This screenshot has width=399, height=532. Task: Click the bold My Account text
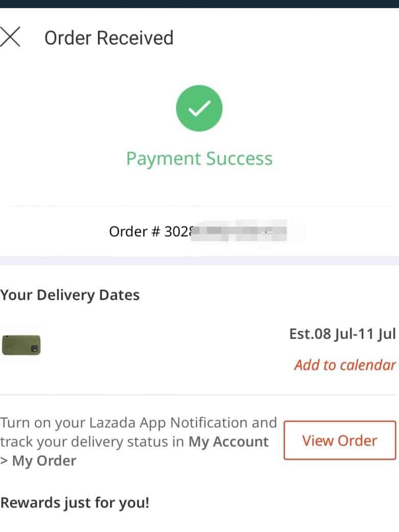(228, 442)
